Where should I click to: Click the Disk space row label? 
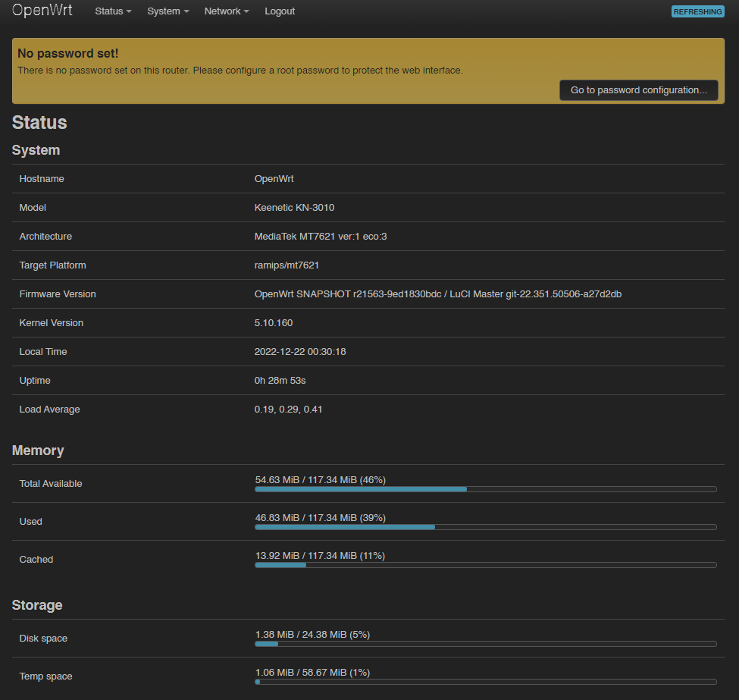(43, 639)
